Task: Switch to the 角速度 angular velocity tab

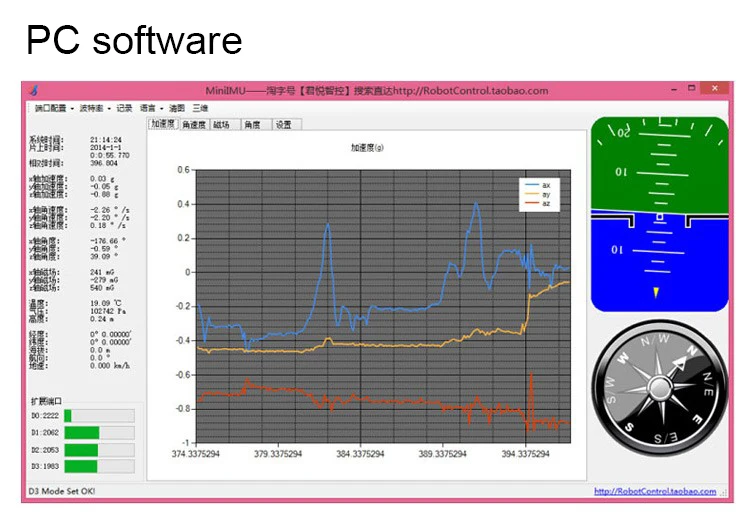Action: point(194,125)
